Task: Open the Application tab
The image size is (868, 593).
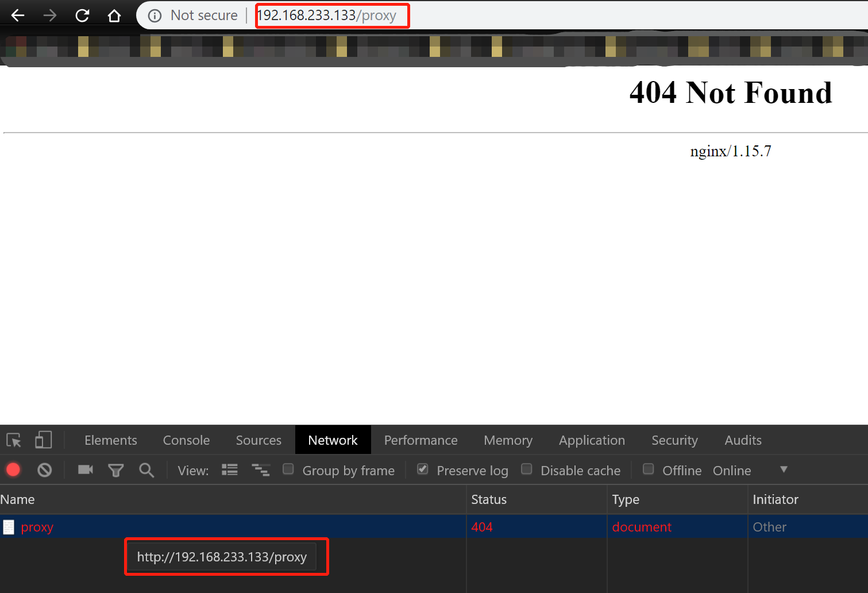Action: 592,440
